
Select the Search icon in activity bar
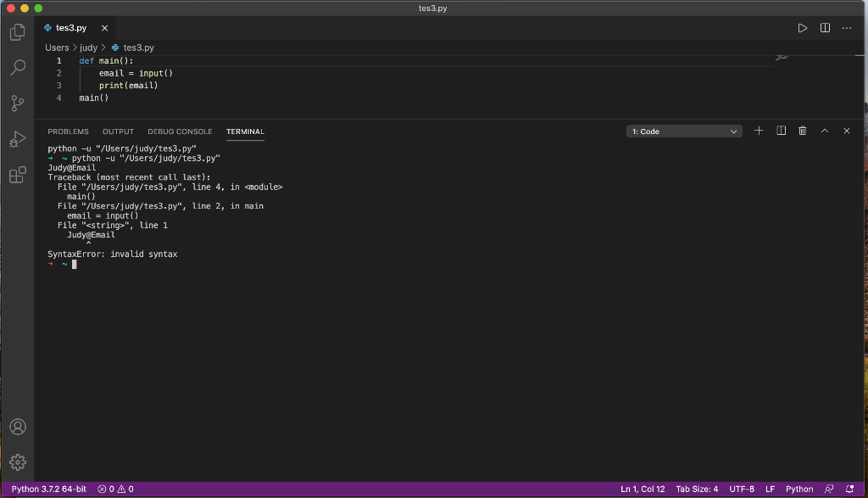(x=17, y=67)
